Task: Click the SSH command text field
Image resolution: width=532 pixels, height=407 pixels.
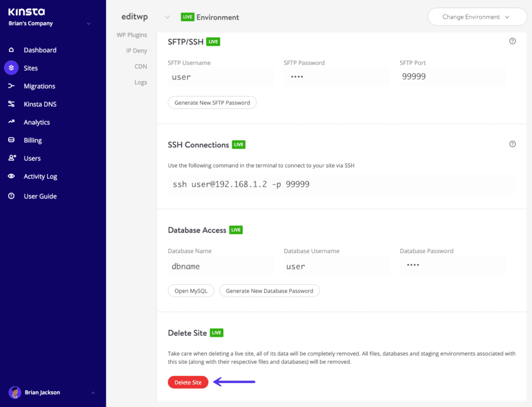Action: [x=341, y=185]
